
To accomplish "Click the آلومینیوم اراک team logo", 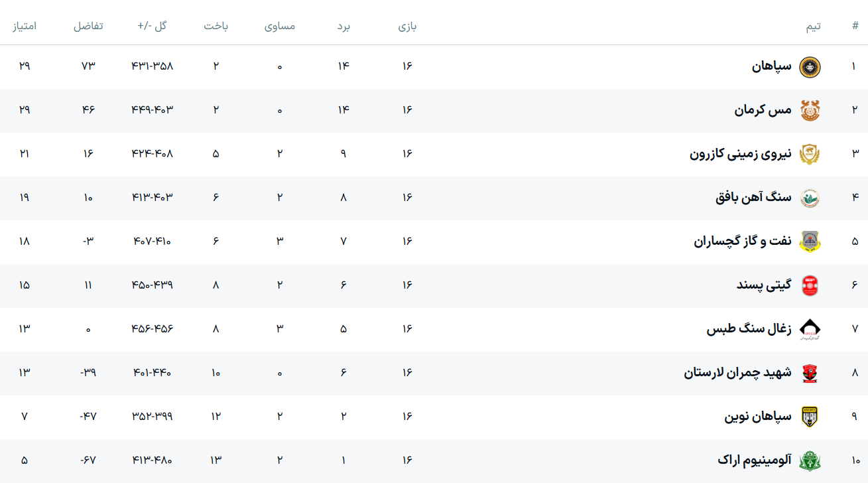I will [x=810, y=460].
